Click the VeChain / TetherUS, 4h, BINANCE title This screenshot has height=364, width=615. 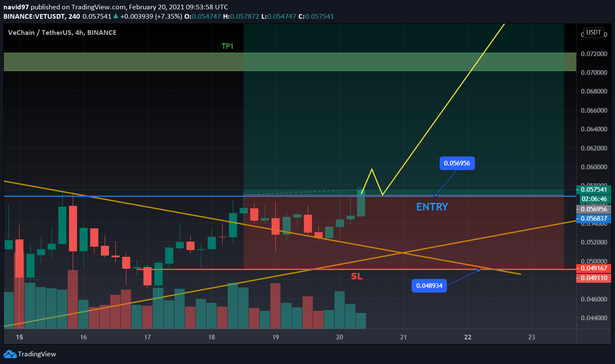point(62,32)
